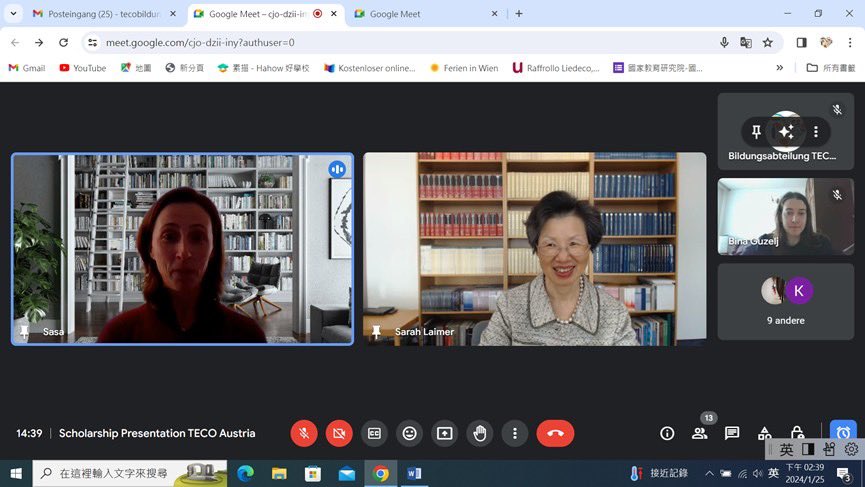865x487 pixels.
Task: Show the participants list panel
Action: coord(700,433)
